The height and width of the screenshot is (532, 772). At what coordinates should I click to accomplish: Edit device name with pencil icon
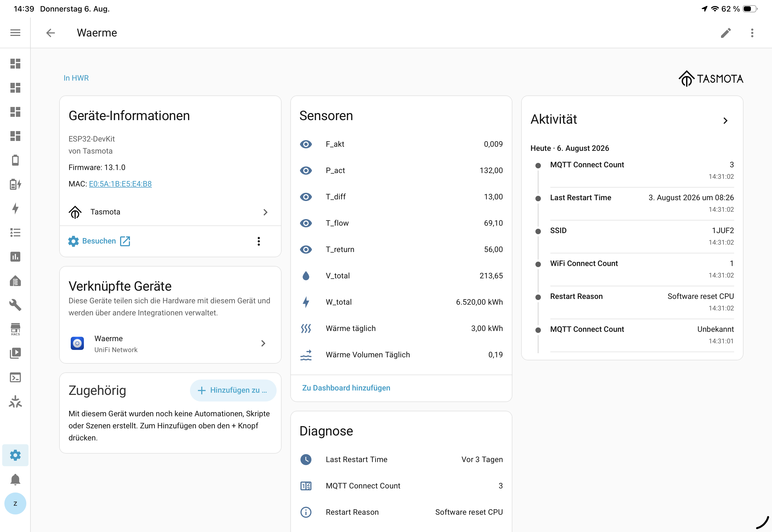coord(726,33)
